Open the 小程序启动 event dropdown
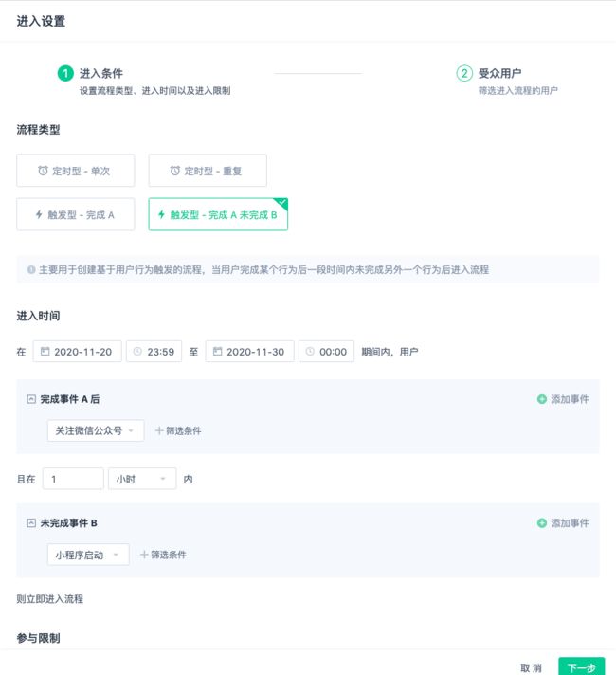The width and height of the screenshot is (616, 675). click(88, 555)
